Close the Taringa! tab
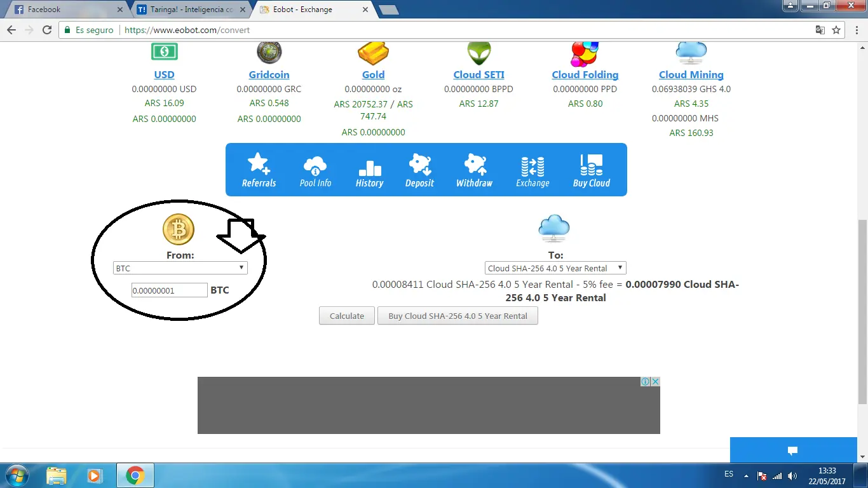Viewport: 868px width, 488px height. click(243, 10)
